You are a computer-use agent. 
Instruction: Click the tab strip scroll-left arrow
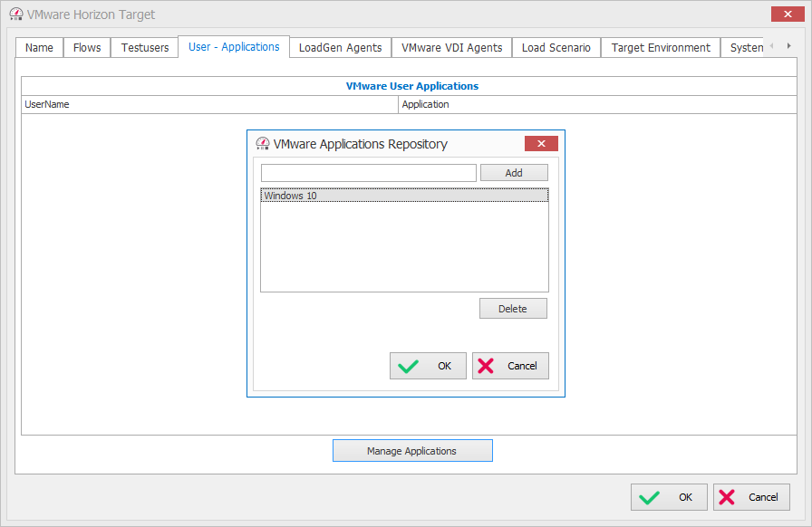point(771,46)
